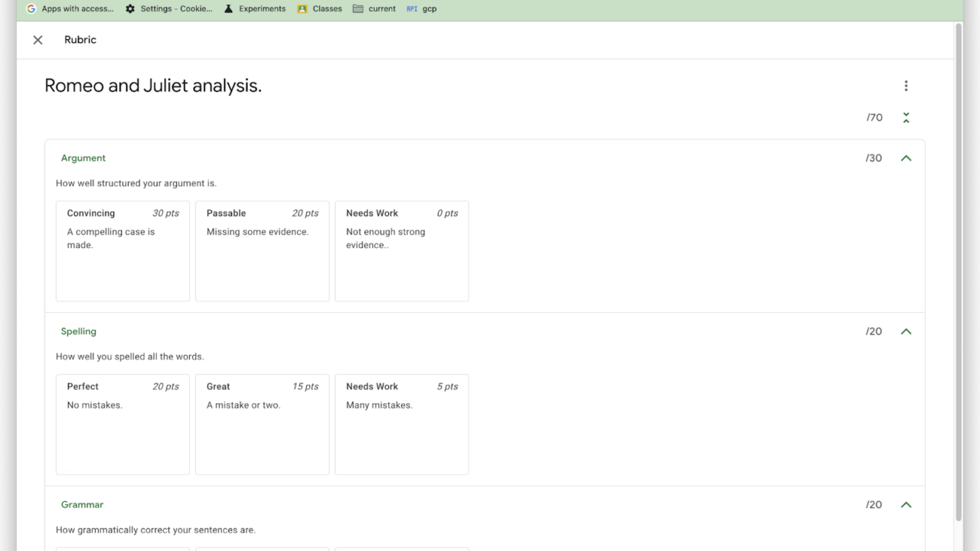Click the Grammar criterion title
Viewport: 980px width, 551px height.
(x=82, y=505)
